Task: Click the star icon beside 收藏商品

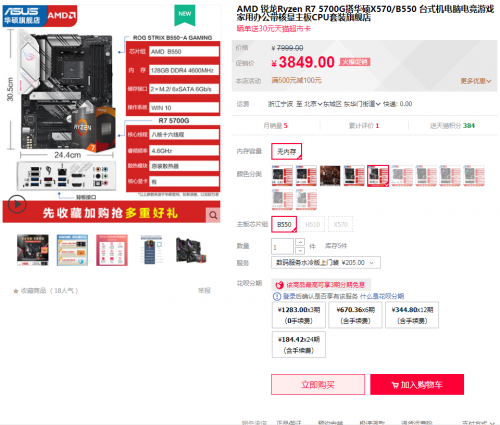Action: [x=15, y=291]
